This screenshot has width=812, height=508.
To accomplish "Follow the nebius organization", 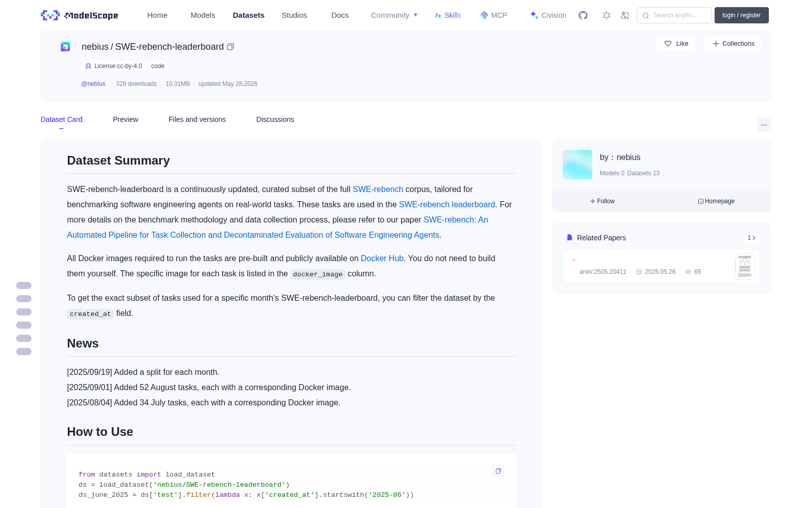I will pos(602,201).
